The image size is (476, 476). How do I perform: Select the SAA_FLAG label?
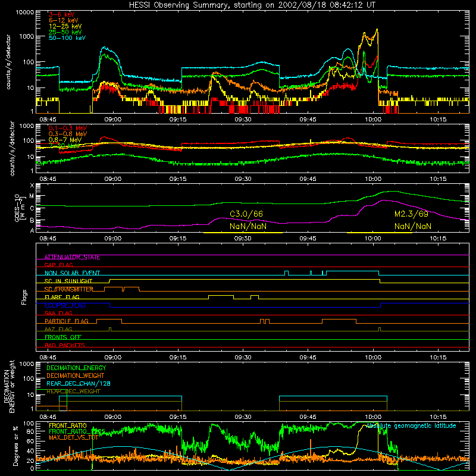[x=58, y=314]
